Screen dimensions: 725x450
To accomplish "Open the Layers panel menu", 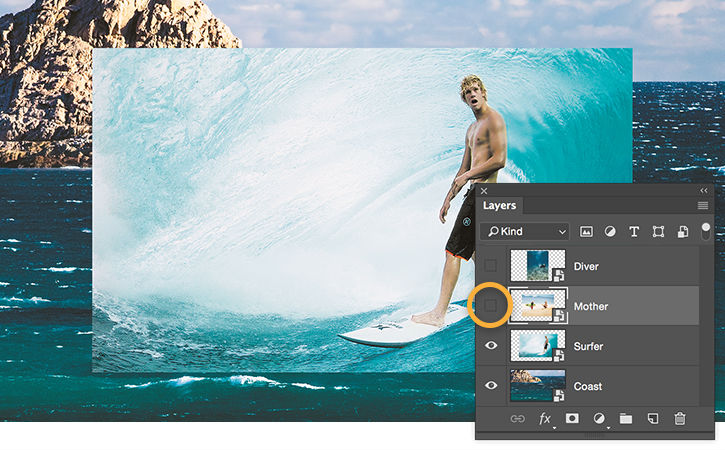I will 703,205.
